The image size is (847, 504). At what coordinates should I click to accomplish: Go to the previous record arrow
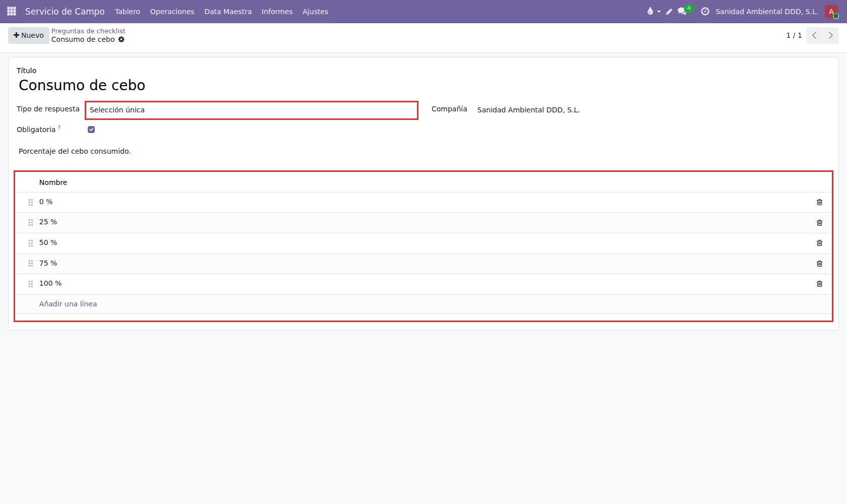tap(814, 35)
